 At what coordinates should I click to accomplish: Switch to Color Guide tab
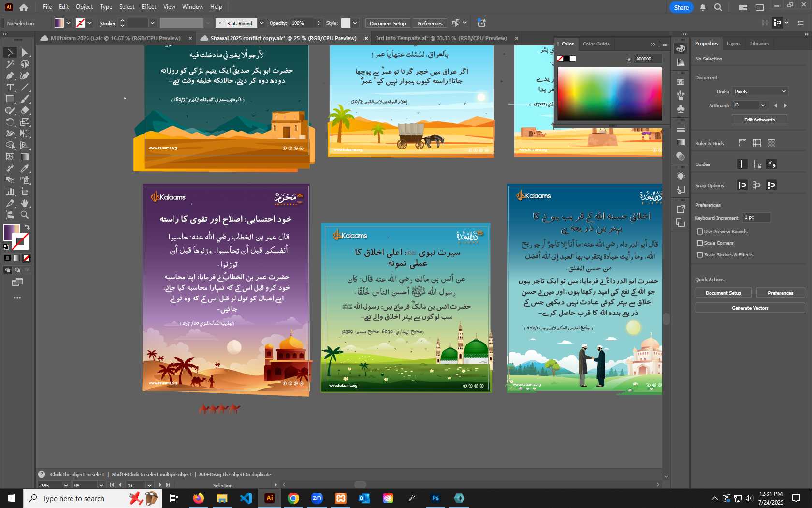596,44
